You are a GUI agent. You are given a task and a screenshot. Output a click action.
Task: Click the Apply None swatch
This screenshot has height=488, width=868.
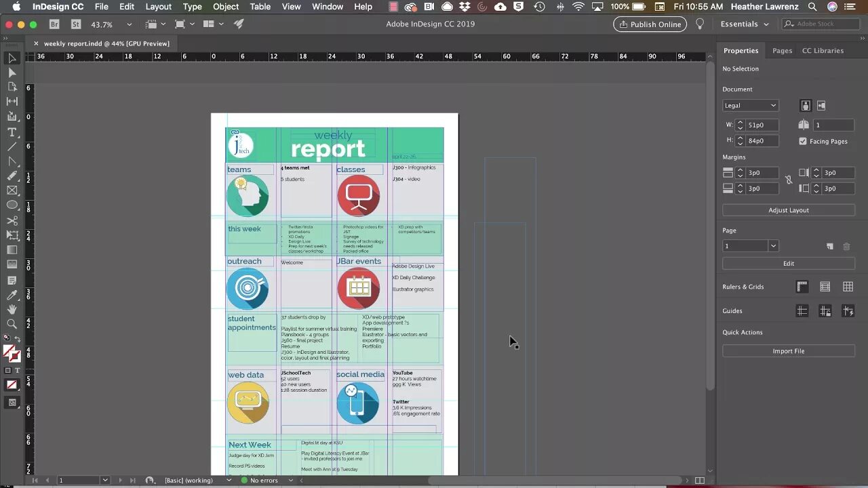pos(12,385)
